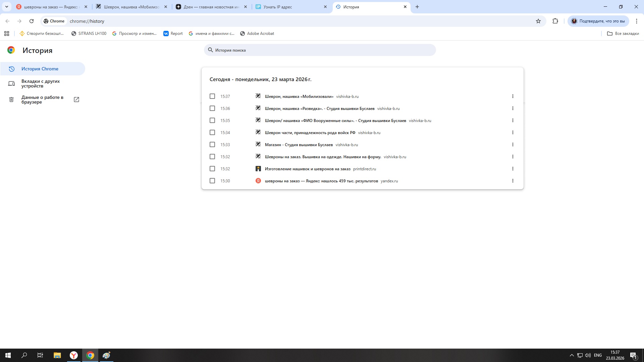Open the Extensions puzzle icon
The width and height of the screenshot is (644, 362).
click(555, 21)
